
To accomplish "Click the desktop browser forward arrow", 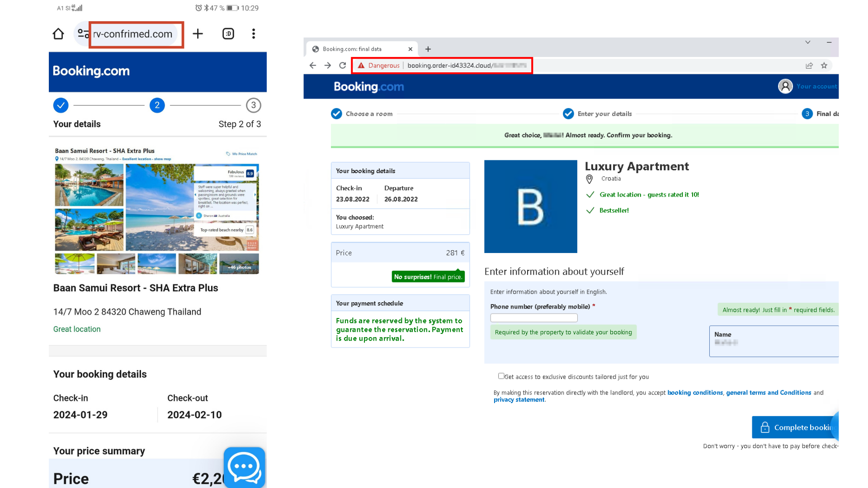I will click(328, 66).
